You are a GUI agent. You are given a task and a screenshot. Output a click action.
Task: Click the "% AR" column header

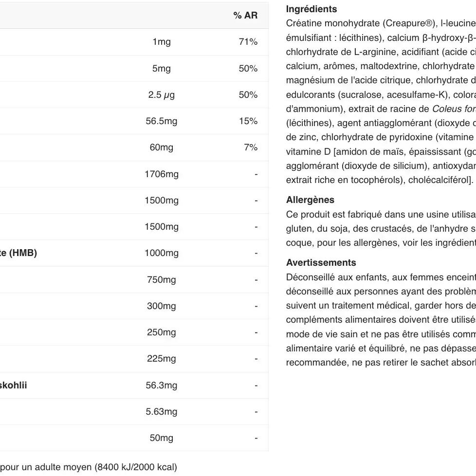[x=245, y=16]
